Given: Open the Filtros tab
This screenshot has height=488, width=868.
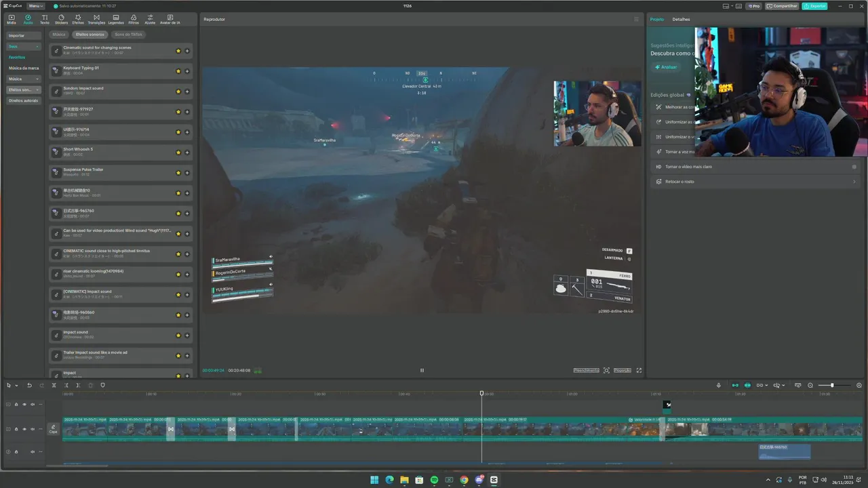Looking at the screenshot, I should tap(134, 19).
